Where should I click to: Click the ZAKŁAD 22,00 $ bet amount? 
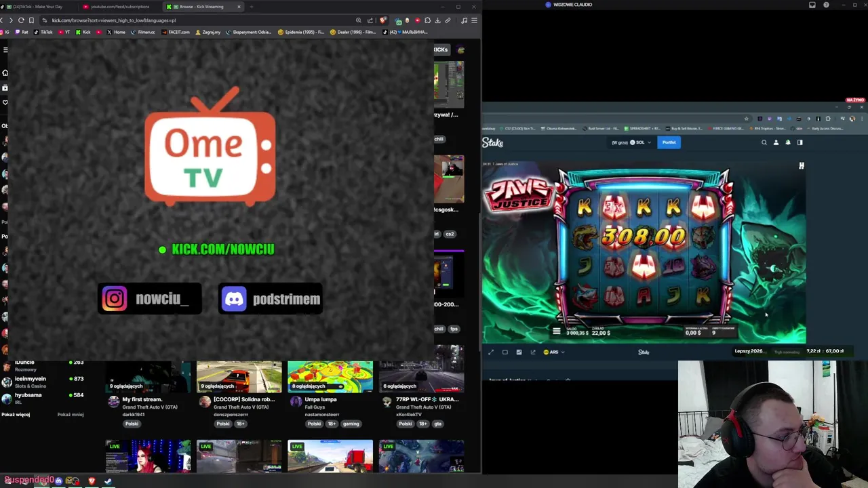coord(601,331)
